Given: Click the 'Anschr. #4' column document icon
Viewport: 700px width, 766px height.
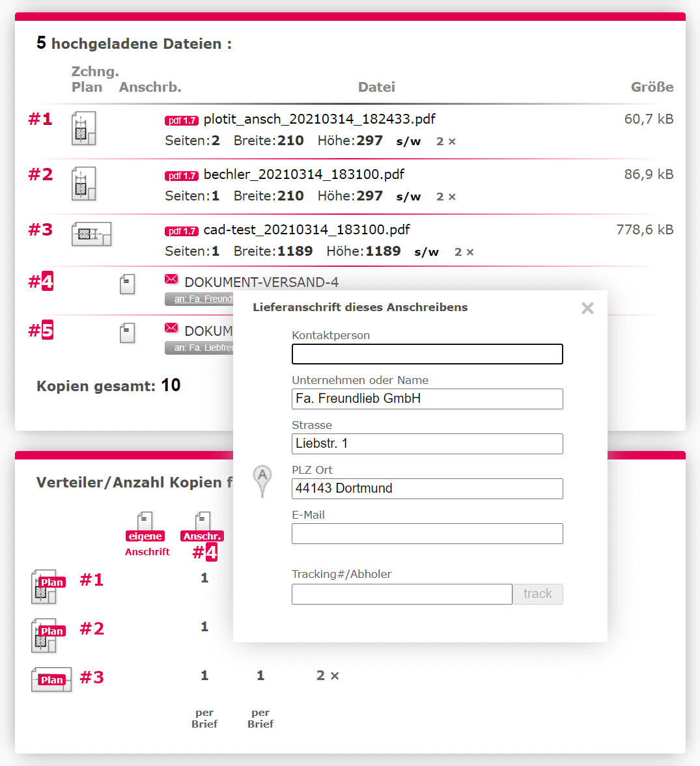Looking at the screenshot, I should [203, 522].
